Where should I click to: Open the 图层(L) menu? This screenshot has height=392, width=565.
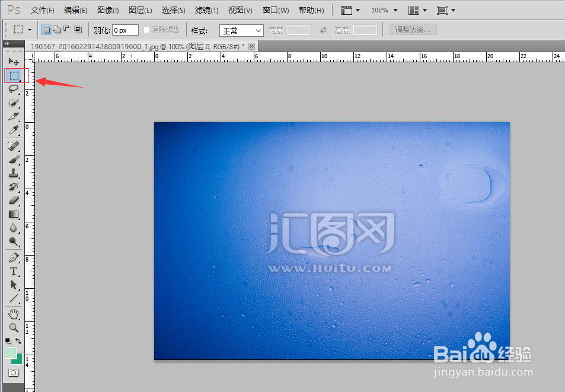click(140, 10)
